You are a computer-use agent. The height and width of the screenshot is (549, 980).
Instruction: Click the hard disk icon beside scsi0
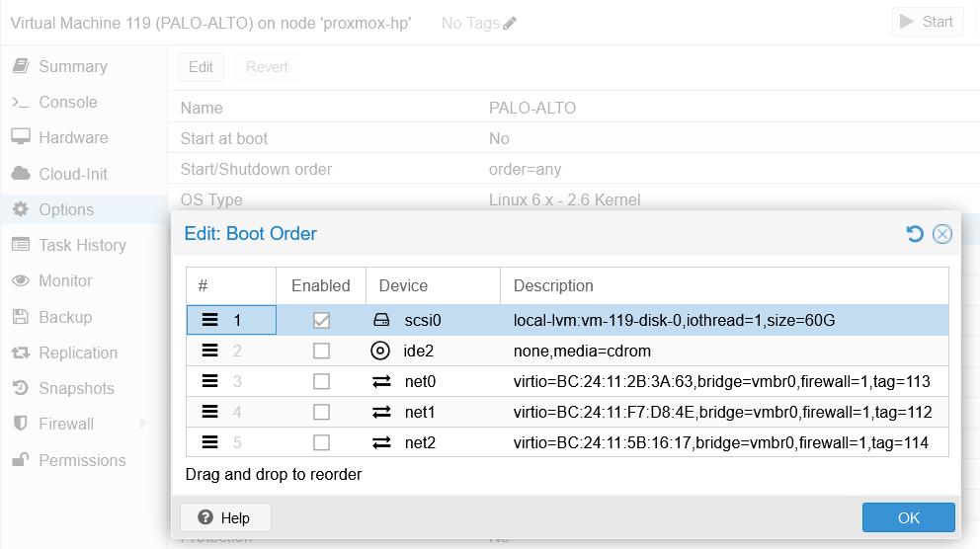point(381,320)
